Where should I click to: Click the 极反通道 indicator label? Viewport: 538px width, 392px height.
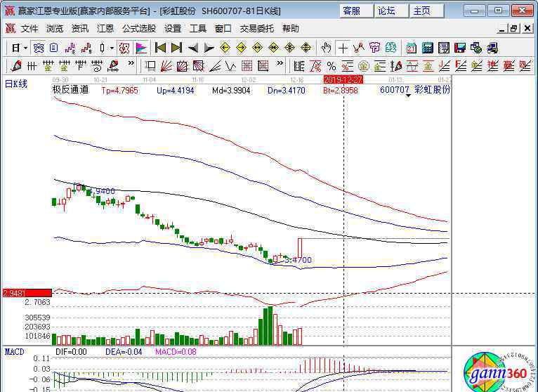coord(70,90)
